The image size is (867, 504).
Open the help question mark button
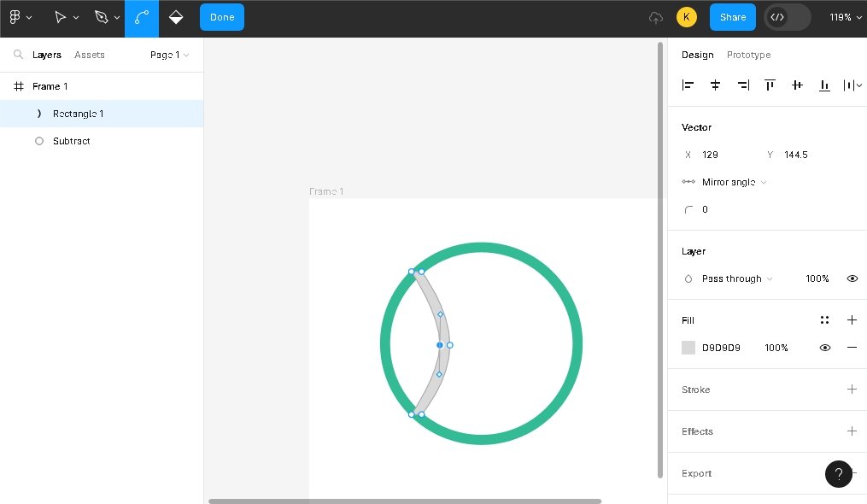click(838, 474)
